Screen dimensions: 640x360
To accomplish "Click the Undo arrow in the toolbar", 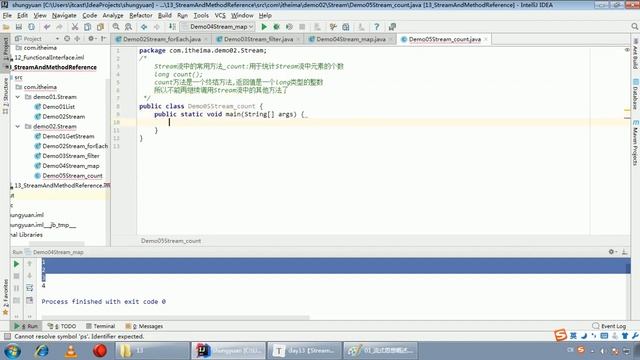I will point(47,27).
